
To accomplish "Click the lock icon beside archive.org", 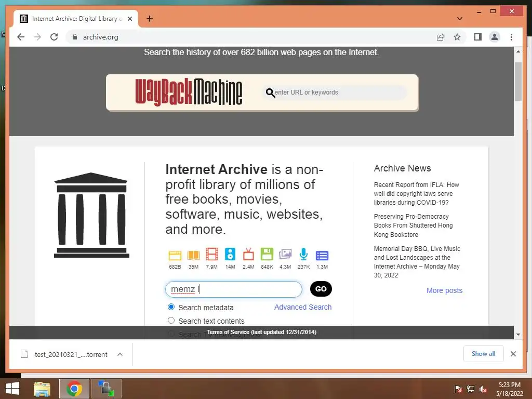I will pyautogui.click(x=75, y=37).
